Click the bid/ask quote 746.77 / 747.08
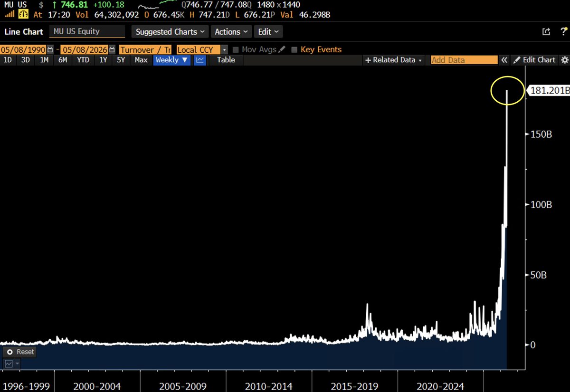Image resolution: width=570 pixels, height=392 pixels. pos(216,6)
